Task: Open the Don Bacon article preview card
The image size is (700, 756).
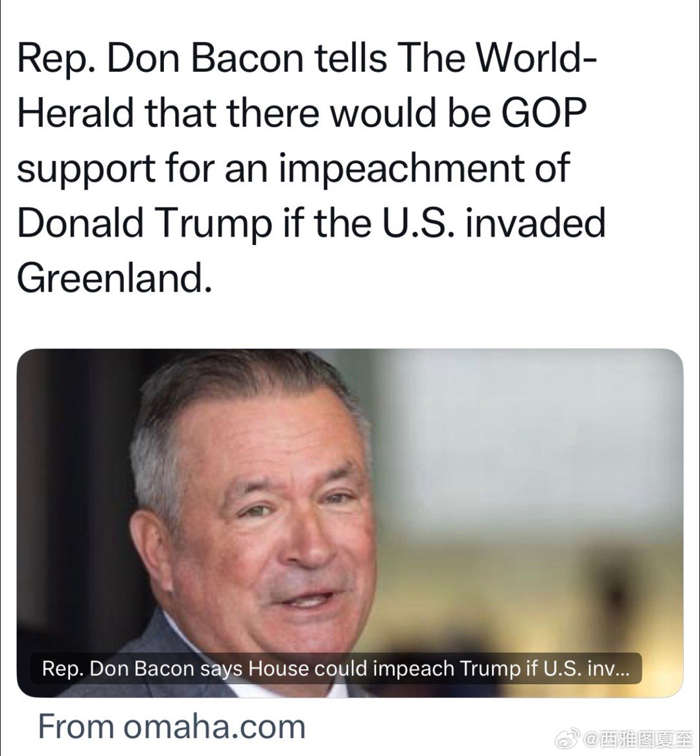Action: (x=350, y=523)
